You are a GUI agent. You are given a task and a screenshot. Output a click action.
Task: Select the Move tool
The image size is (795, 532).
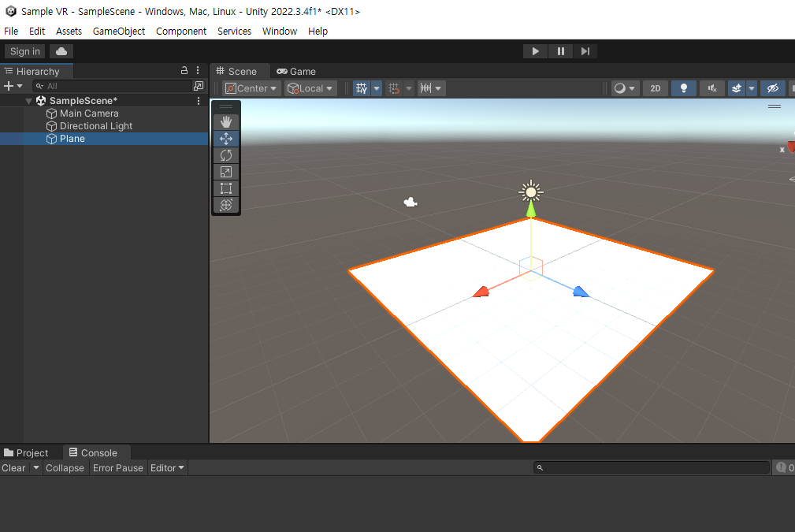tap(226, 139)
